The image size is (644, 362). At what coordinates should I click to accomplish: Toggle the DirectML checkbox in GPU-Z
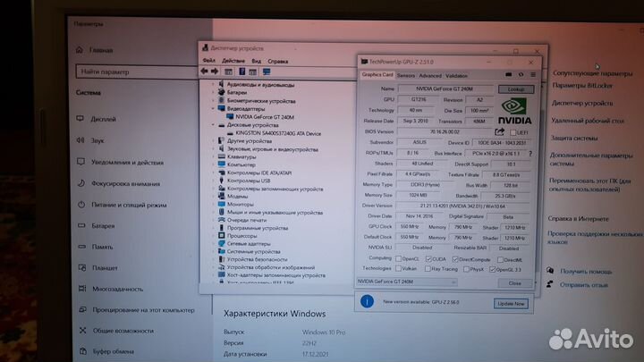(x=500, y=260)
